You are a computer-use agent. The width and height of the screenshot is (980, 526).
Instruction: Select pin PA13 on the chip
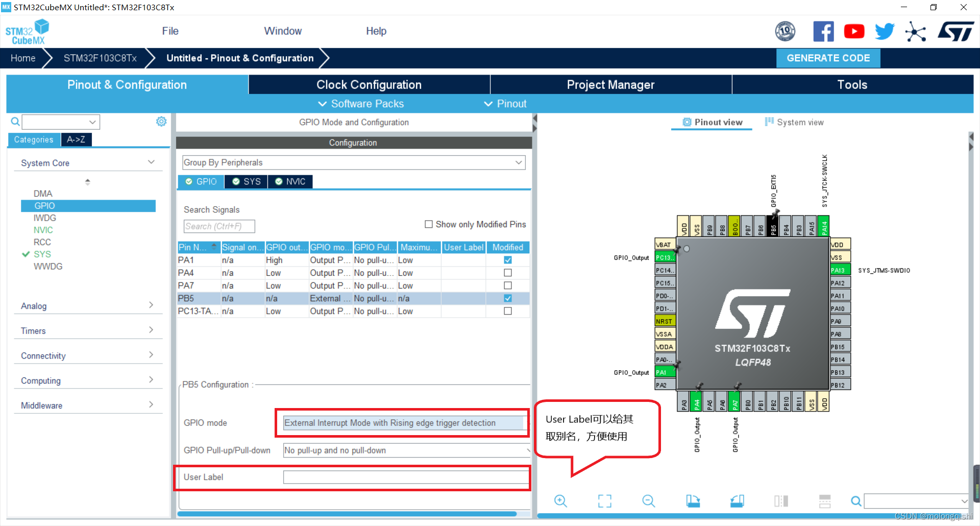(840, 270)
